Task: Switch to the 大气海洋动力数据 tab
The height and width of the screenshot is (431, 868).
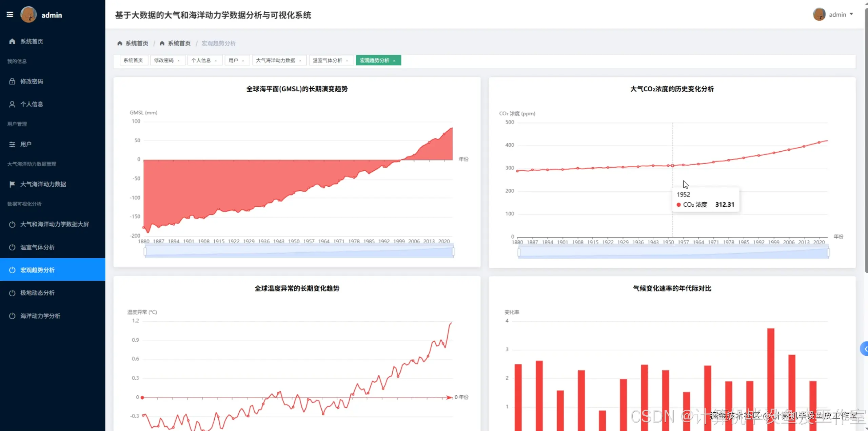Action: coord(275,60)
